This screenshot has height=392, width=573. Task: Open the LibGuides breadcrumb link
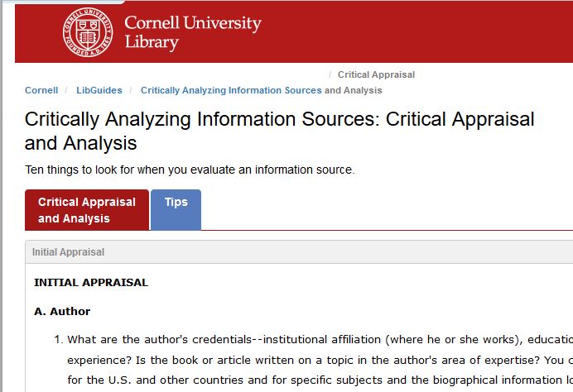click(99, 90)
